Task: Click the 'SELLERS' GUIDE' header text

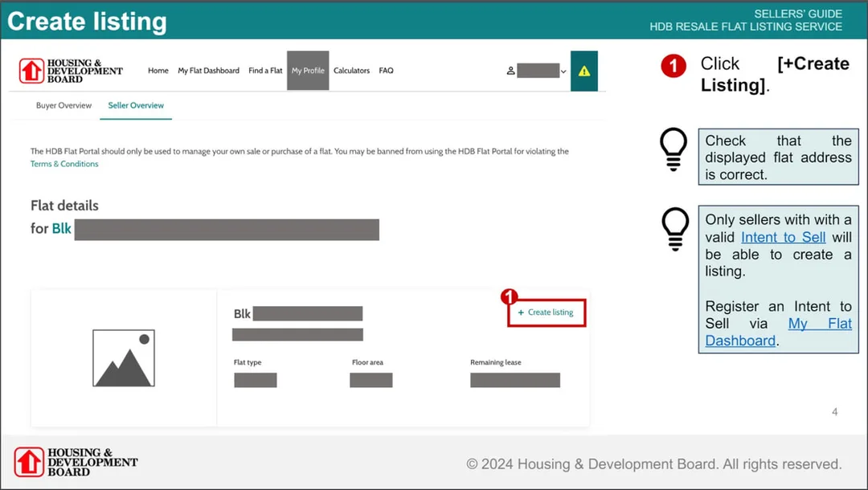Action: (798, 14)
